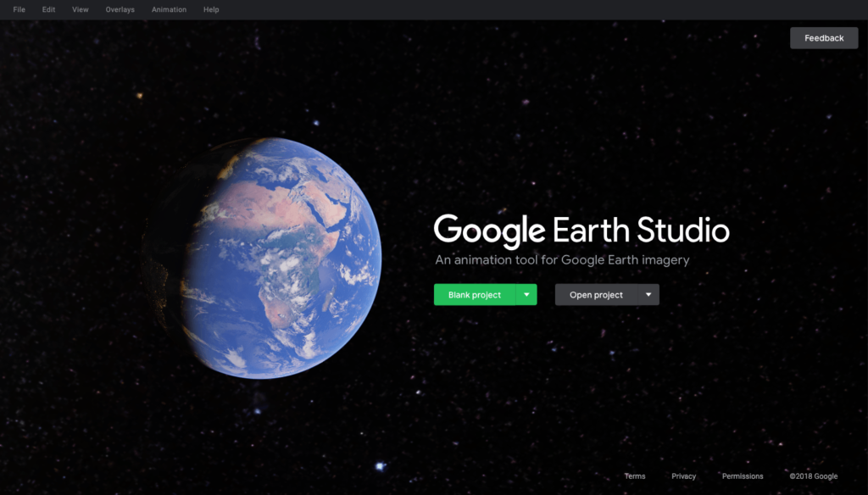Open the Overlays menu
The width and height of the screenshot is (868, 495).
120,9
